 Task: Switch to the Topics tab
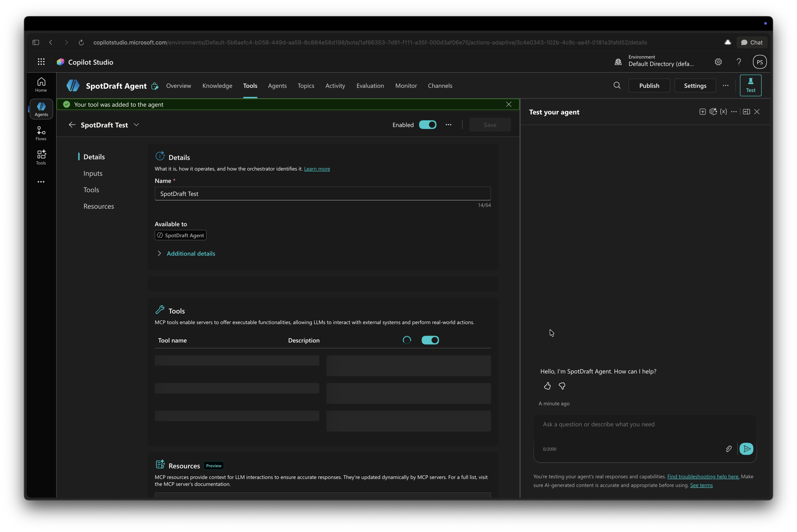306,86
